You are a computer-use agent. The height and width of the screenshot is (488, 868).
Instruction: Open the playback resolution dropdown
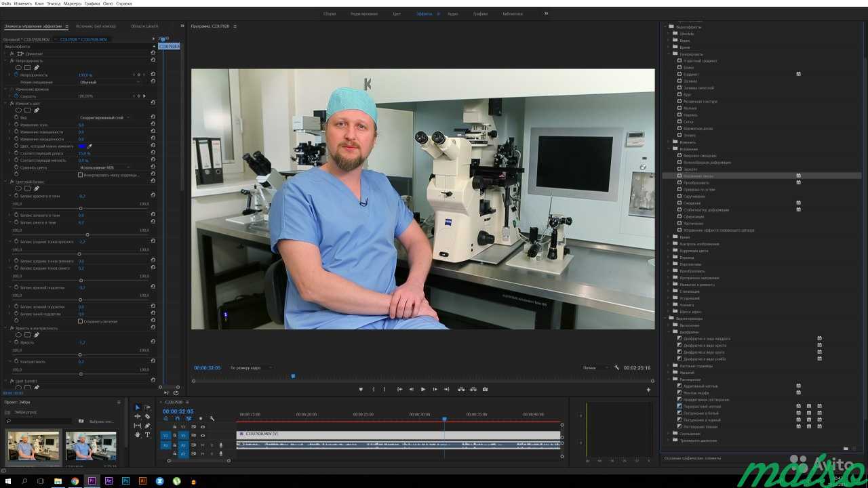point(595,367)
